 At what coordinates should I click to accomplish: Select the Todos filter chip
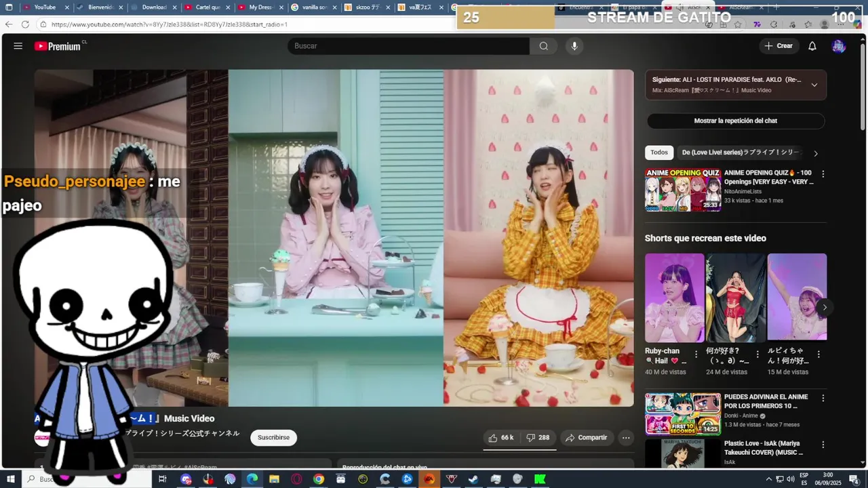pos(659,152)
